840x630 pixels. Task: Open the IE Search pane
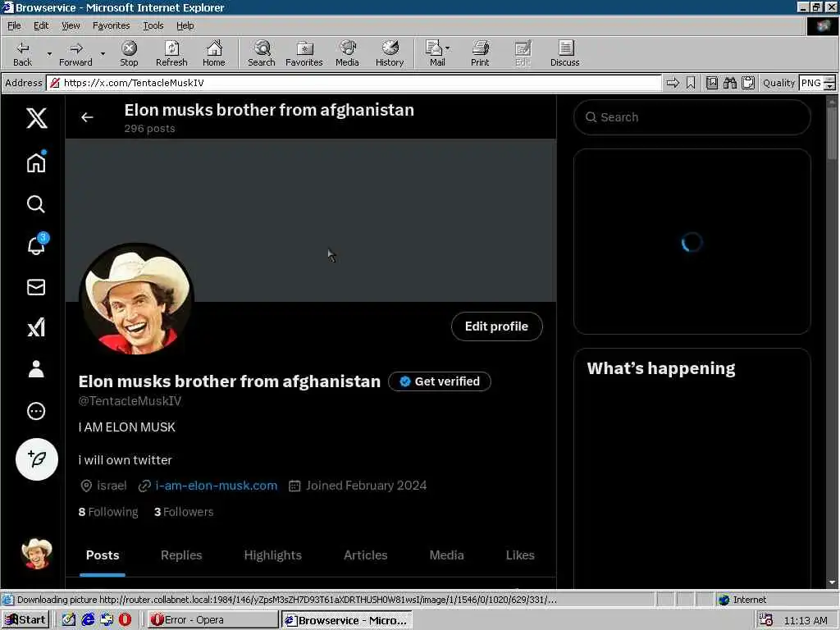(262, 53)
